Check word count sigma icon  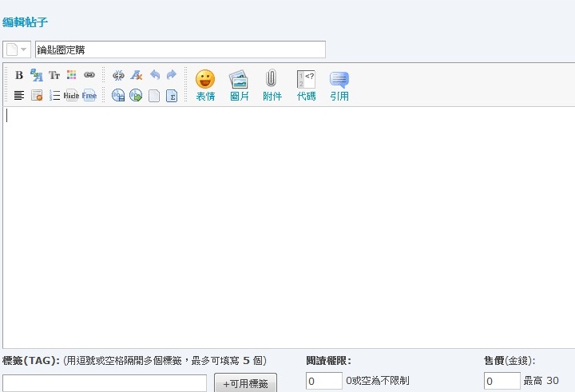(x=172, y=96)
